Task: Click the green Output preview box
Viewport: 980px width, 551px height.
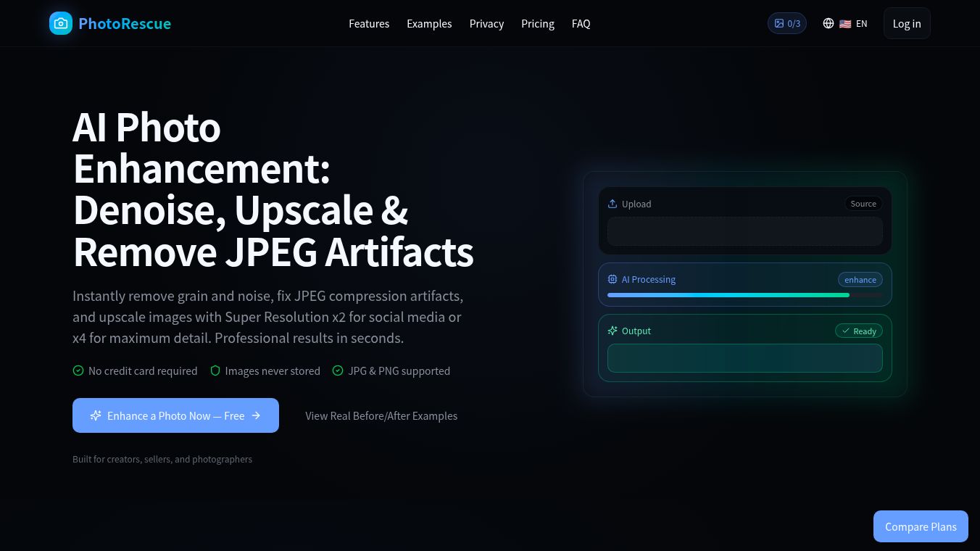Action: [x=745, y=358]
